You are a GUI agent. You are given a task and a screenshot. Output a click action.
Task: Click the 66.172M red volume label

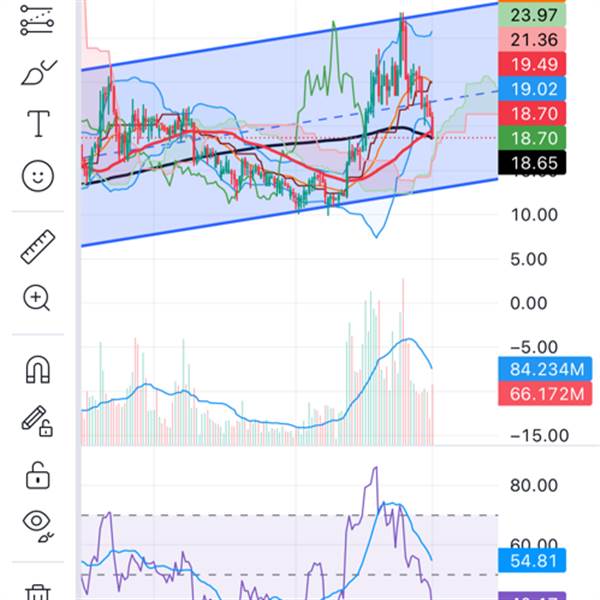click(545, 393)
